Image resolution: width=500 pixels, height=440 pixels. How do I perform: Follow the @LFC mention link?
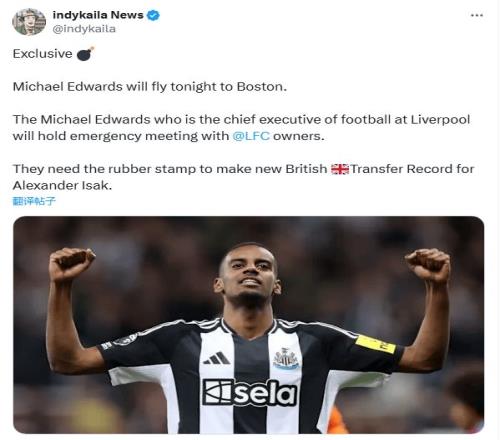point(251,136)
